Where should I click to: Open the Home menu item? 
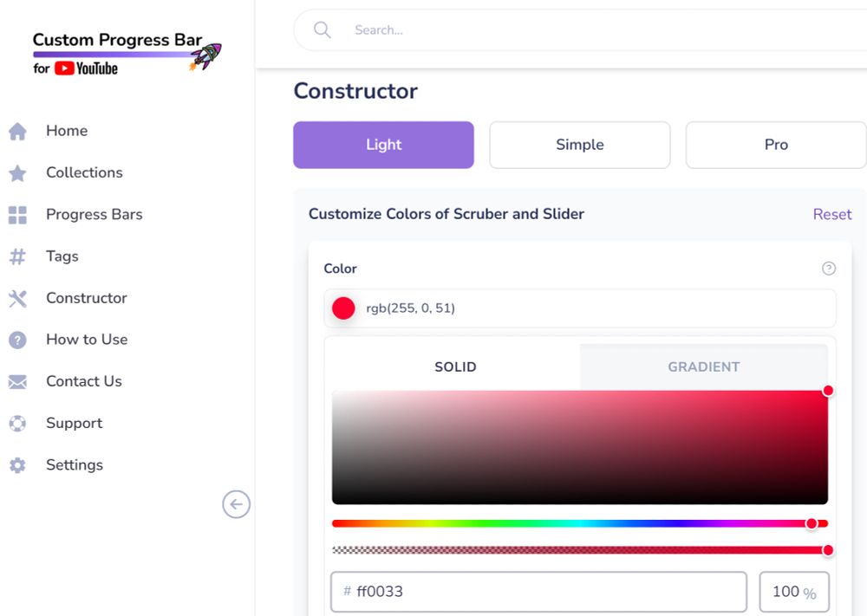coord(67,131)
